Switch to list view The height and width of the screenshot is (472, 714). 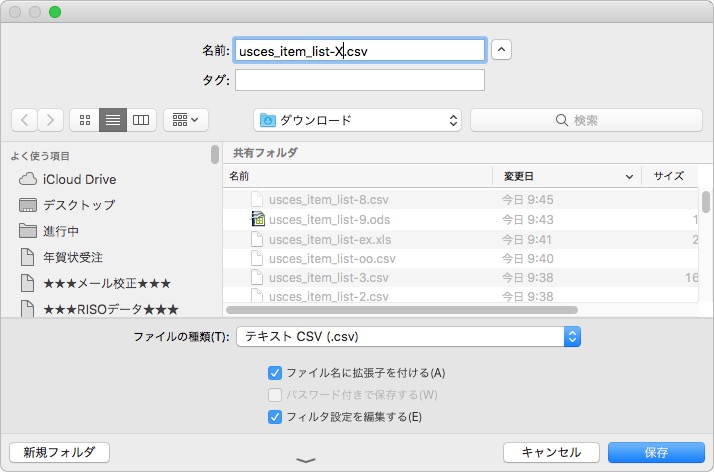point(113,120)
